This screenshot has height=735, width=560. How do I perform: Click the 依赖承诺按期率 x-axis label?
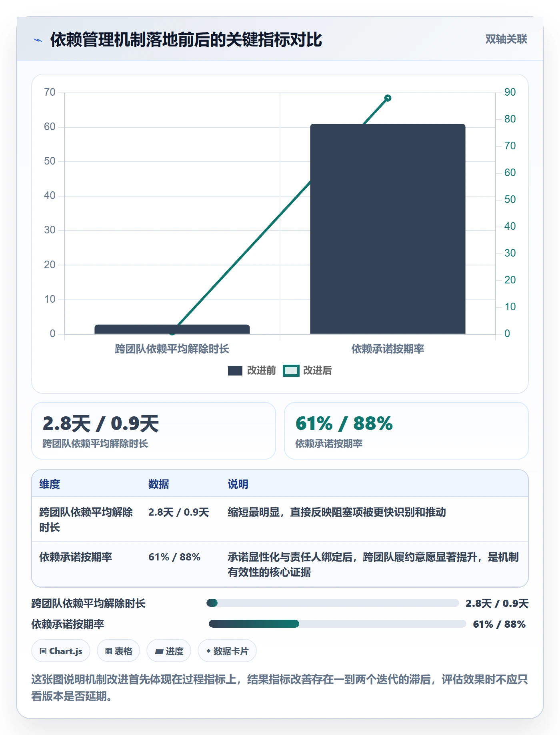tap(388, 349)
